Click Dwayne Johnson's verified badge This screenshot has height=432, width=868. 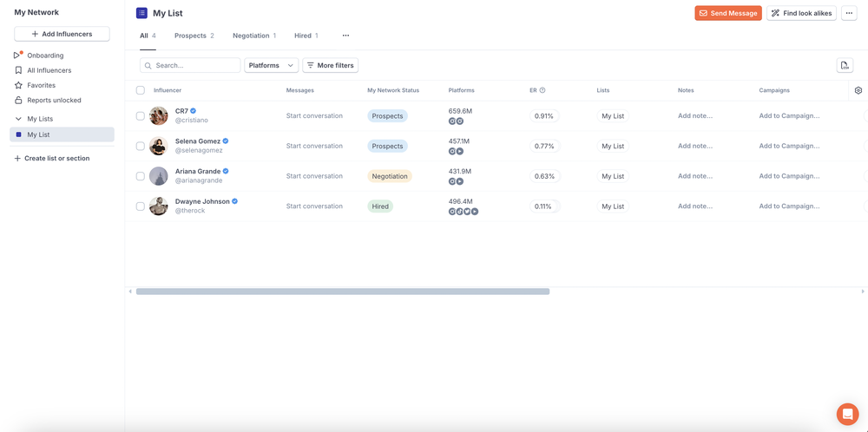tap(234, 201)
